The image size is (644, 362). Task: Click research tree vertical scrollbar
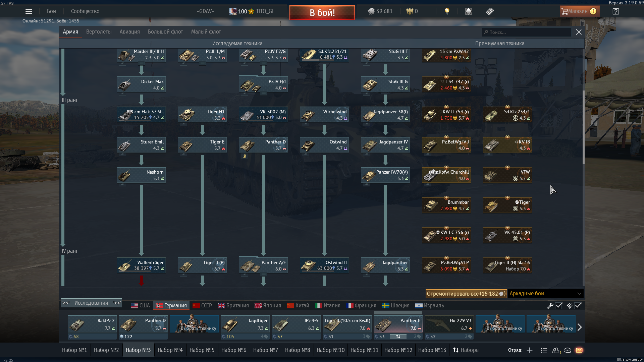pyautogui.click(x=583, y=127)
